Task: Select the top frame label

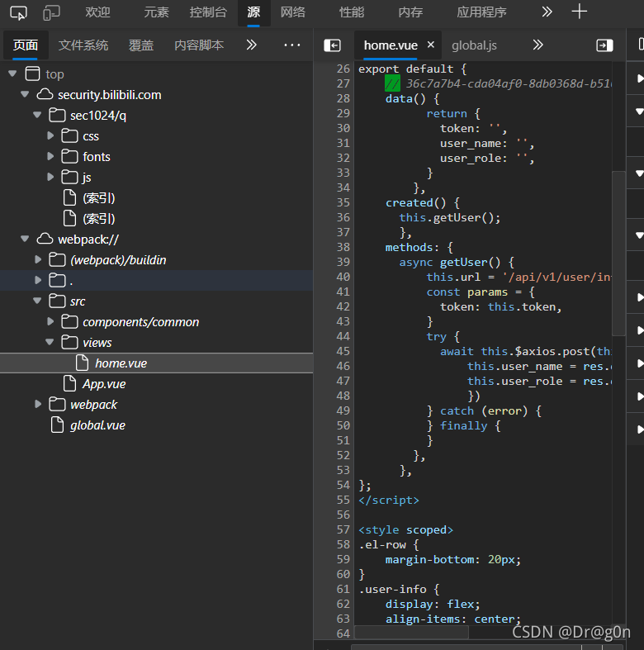Action: coord(54,74)
